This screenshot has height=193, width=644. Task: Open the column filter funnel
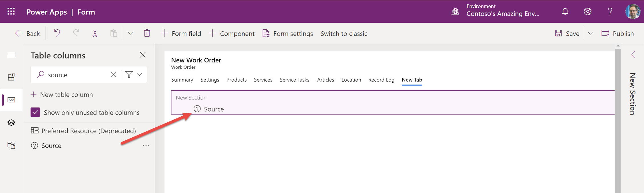[x=129, y=74]
